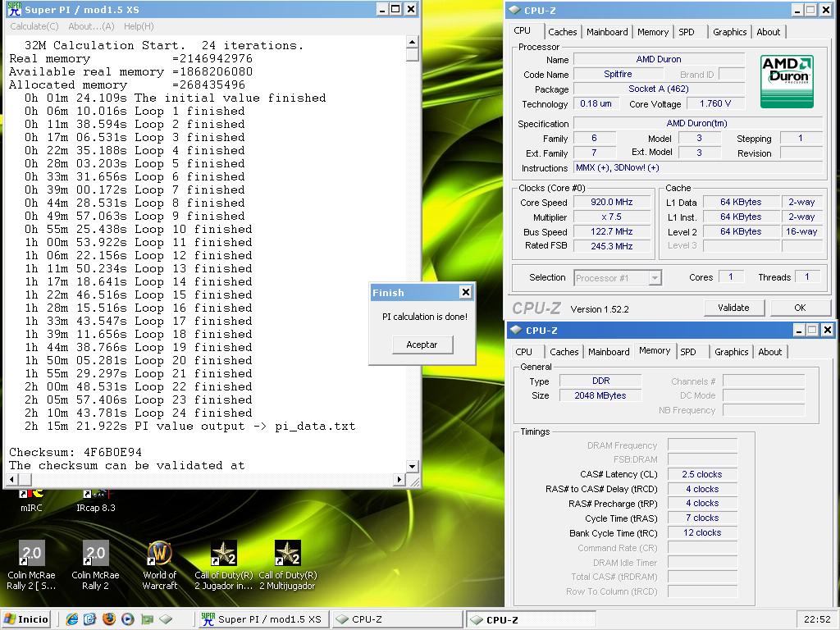Image resolution: width=840 pixels, height=630 pixels.
Task: Open the Calculate(C) menu in Super PI
Action: click(34, 26)
